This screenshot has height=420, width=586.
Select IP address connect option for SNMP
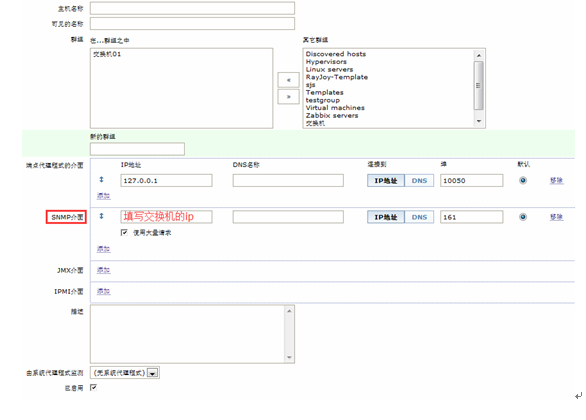(x=386, y=217)
